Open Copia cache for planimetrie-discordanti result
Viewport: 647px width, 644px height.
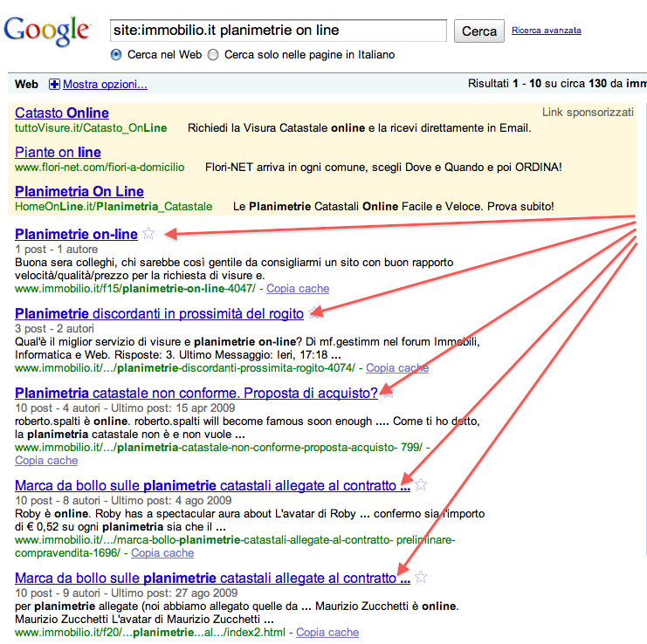click(397, 367)
